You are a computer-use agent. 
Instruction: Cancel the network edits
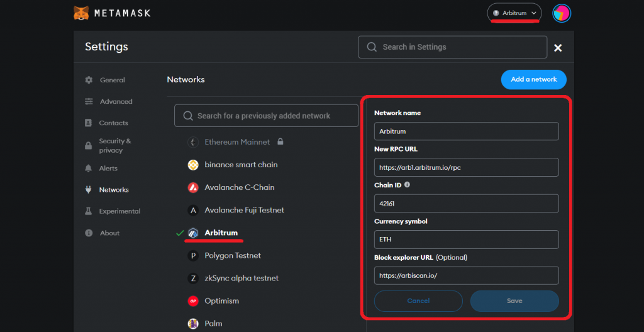click(418, 301)
